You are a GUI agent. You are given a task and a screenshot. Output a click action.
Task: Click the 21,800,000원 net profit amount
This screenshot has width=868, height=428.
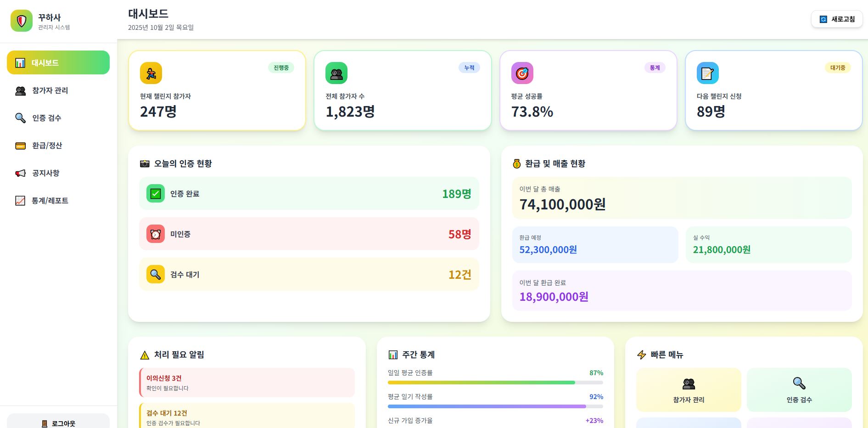pos(722,250)
